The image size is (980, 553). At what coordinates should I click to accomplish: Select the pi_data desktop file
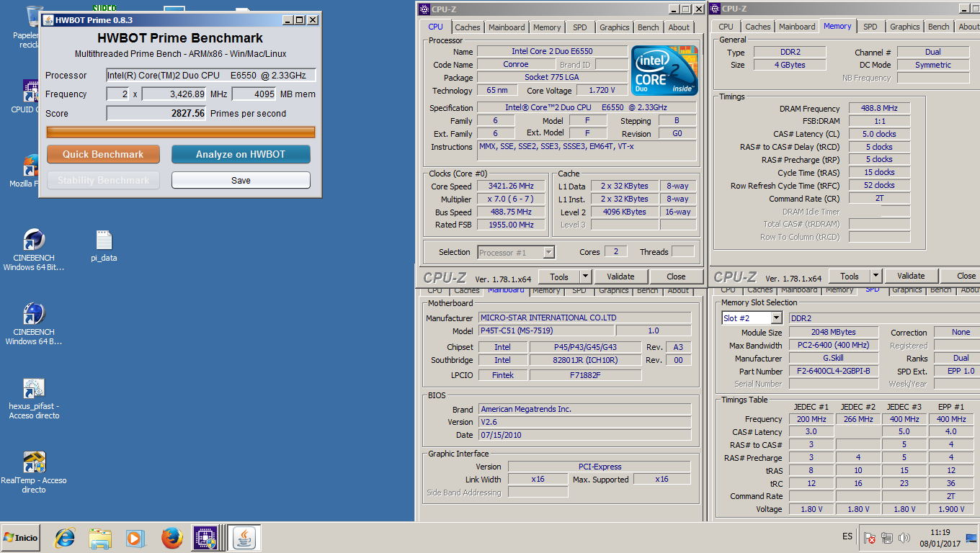[x=104, y=246]
